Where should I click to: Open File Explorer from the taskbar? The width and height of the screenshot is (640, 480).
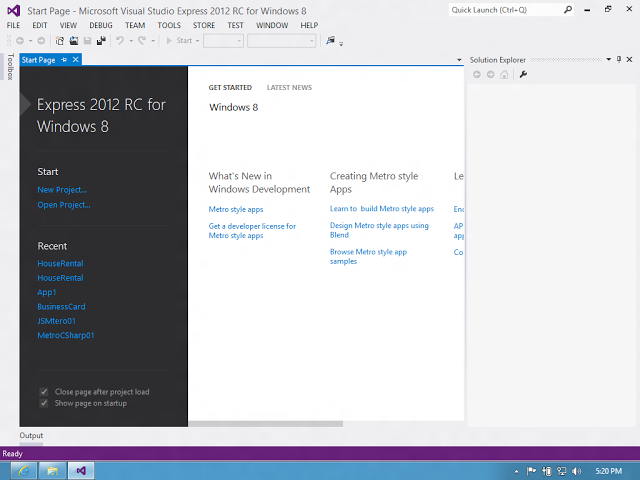[x=52, y=471]
